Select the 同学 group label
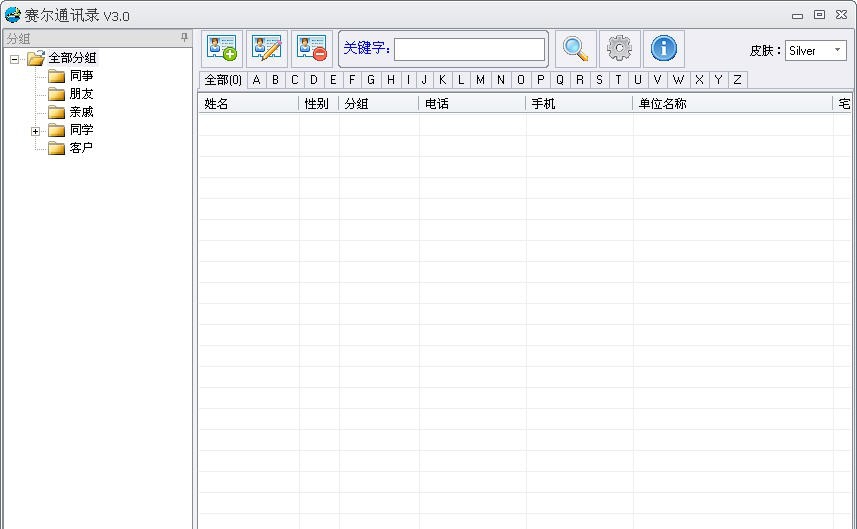Image resolution: width=857 pixels, height=529 pixels. pyautogui.click(x=81, y=130)
